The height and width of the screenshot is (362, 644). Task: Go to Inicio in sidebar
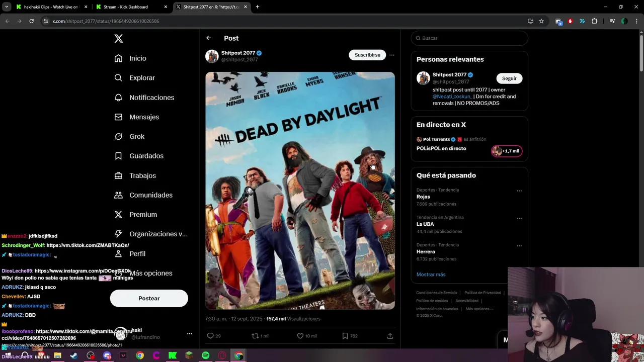point(130,58)
